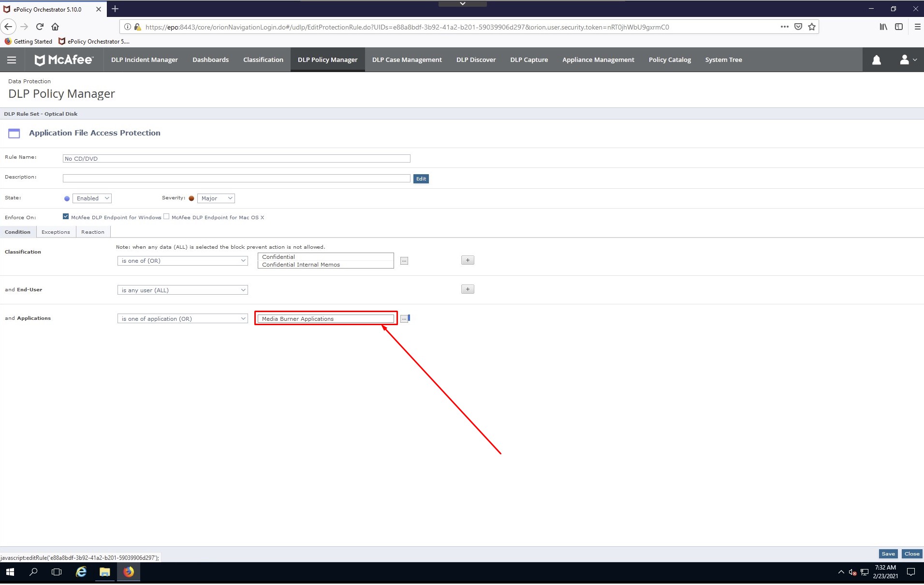Open DLP Capture
The image size is (924, 585).
coord(529,60)
